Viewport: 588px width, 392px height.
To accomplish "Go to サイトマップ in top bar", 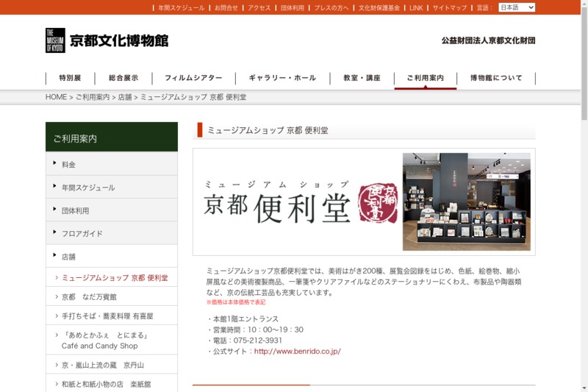I will (449, 8).
